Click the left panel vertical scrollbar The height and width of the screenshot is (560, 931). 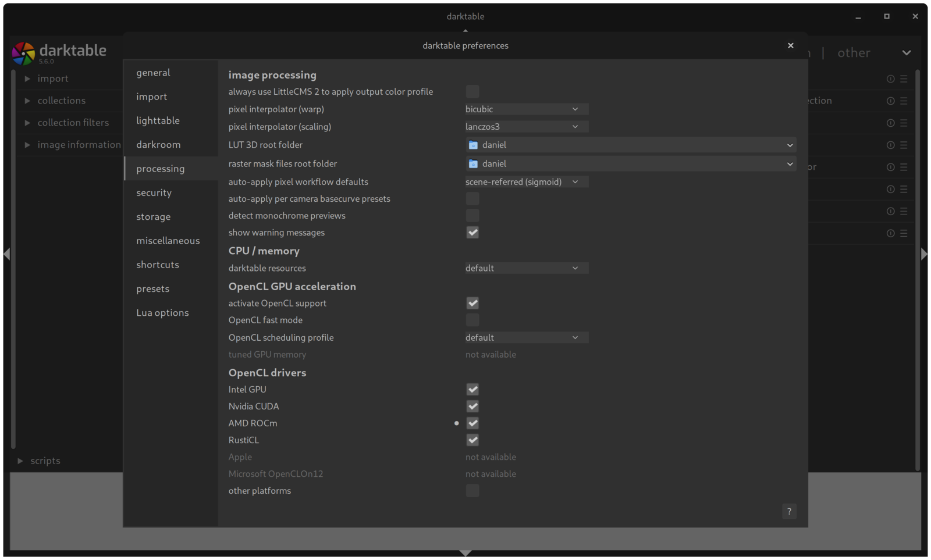(x=13, y=259)
